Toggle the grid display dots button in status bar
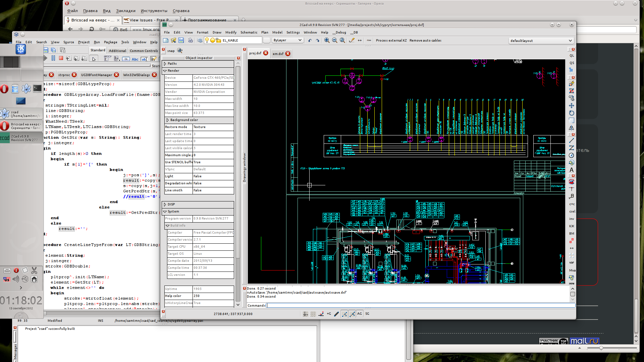This screenshot has width=644, height=362. pos(313,314)
